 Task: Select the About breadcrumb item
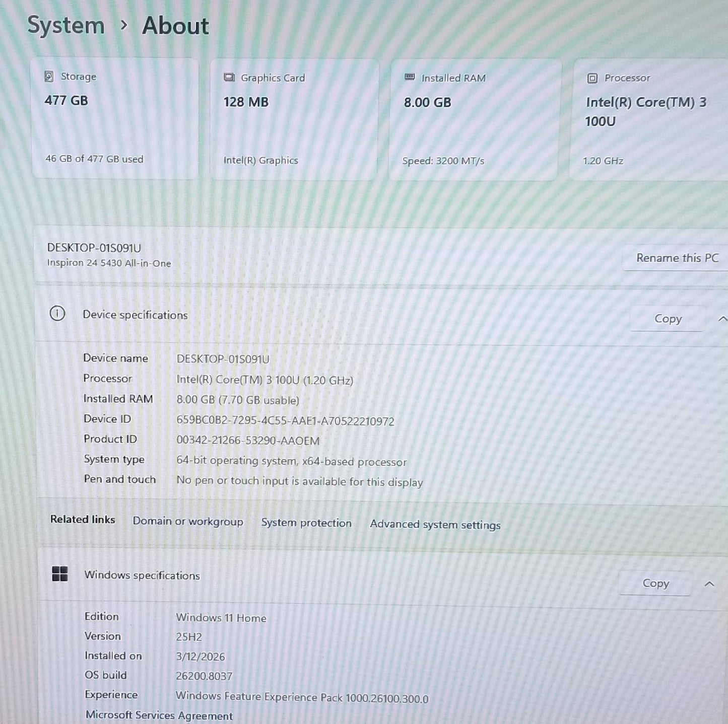175,26
